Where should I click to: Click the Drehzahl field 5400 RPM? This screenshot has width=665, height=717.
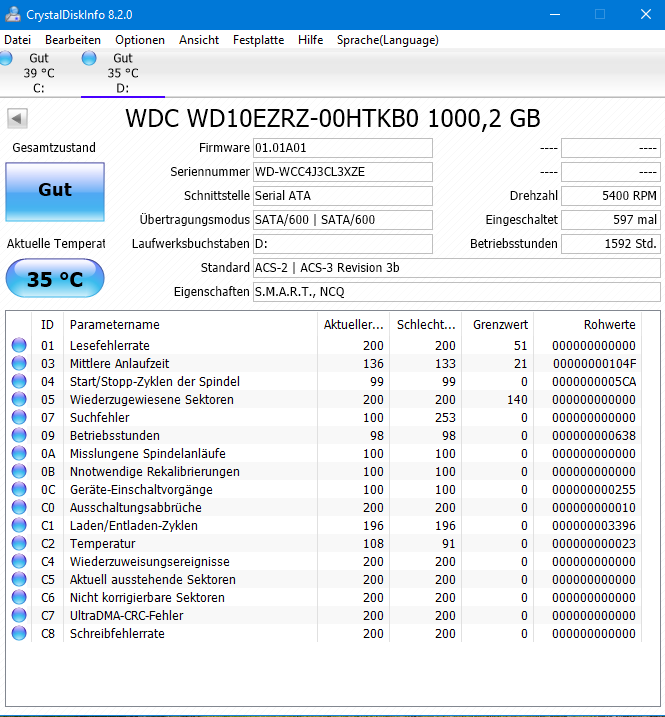611,196
